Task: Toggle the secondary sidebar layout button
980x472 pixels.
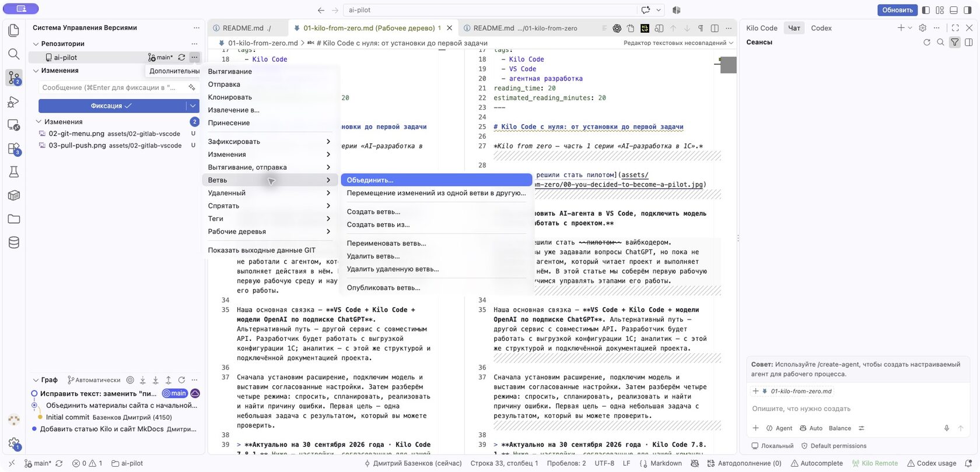Action: point(968,10)
